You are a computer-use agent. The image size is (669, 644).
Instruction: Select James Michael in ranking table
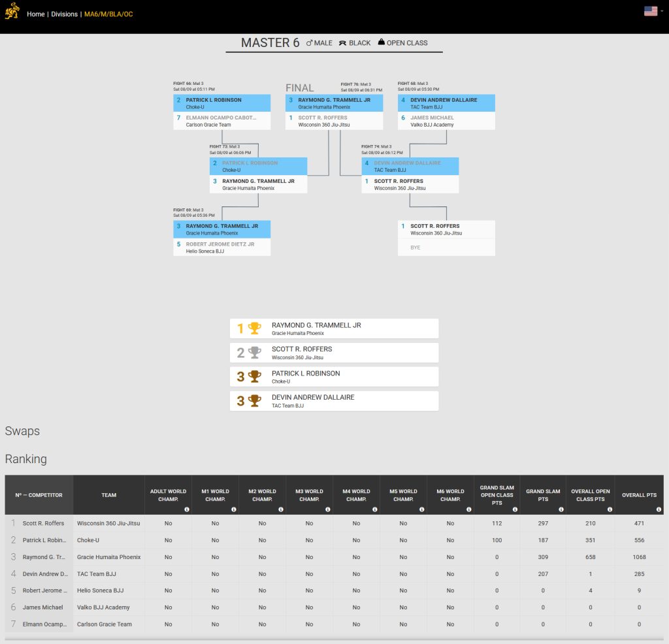[42, 607]
